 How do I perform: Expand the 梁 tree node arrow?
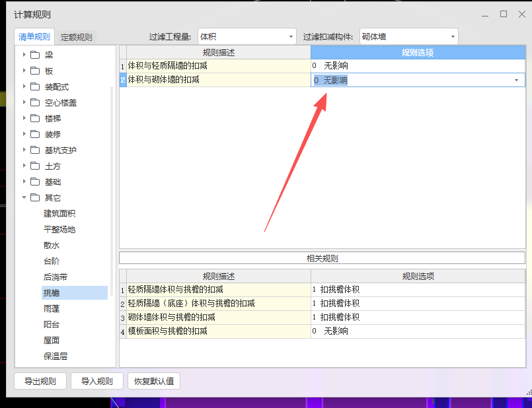[24, 55]
